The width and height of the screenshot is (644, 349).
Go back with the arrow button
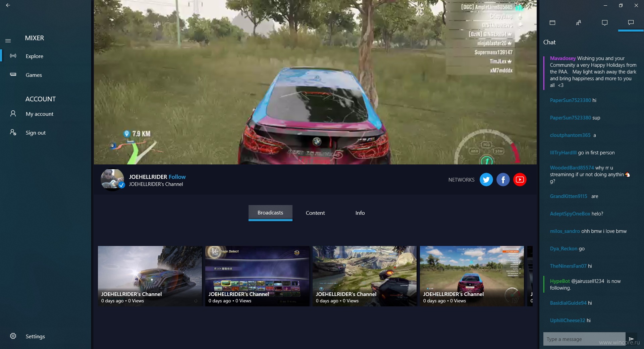[8, 5]
